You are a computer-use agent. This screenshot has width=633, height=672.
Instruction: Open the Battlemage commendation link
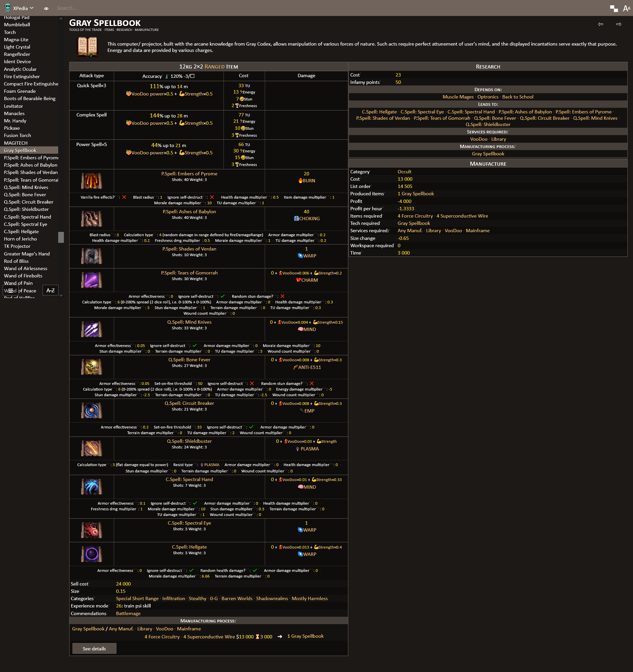coord(128,613)
